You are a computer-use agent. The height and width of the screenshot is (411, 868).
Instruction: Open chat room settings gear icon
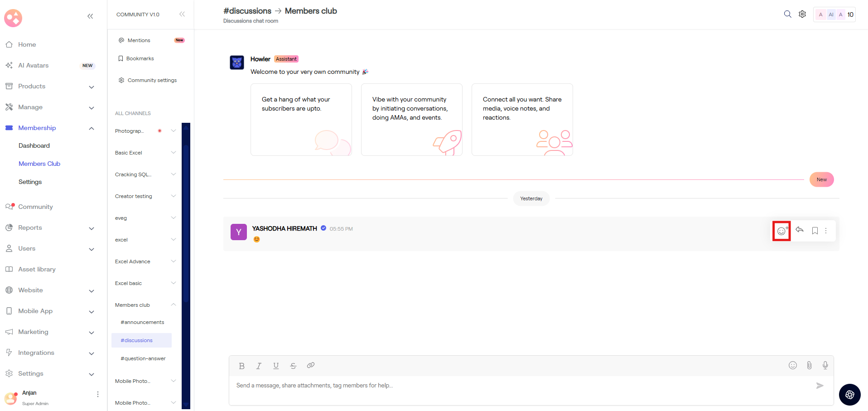click(802, 15)
